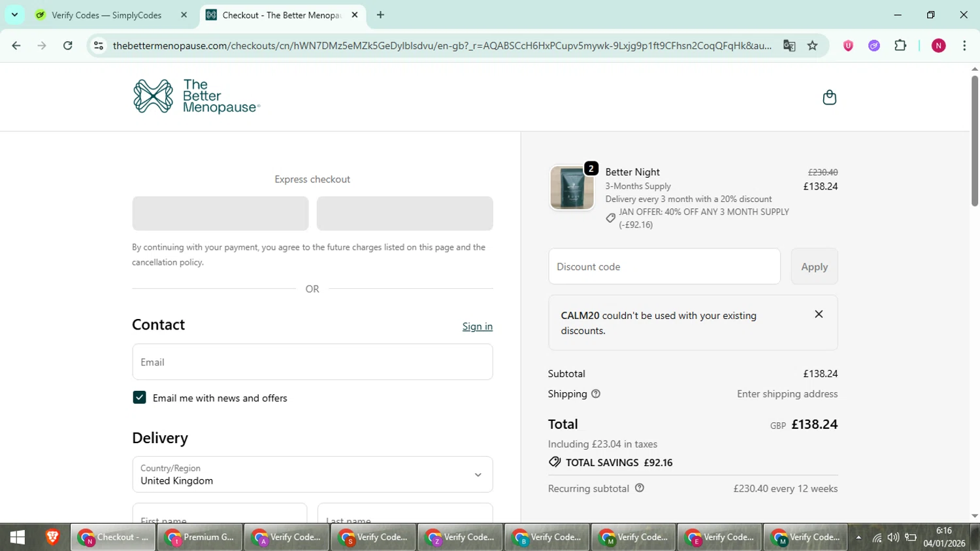This screenshot has height=551, width=980.
Task: Click the Total £138.24 amount
Action: [x=814, y=424]
